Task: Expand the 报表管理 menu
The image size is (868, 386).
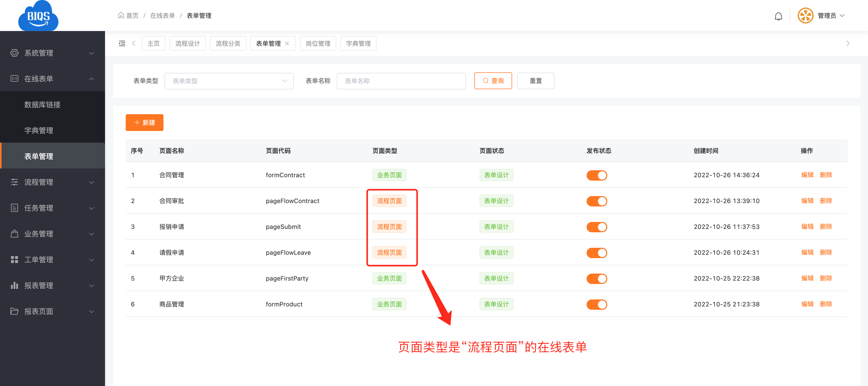Action: click(x=53, y=285)
